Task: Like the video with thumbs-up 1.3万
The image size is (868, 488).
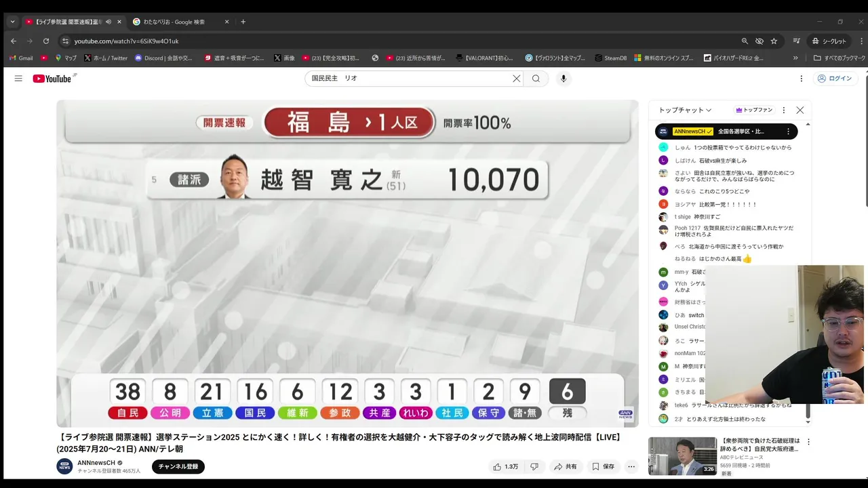Action: (x=506, y=467)
